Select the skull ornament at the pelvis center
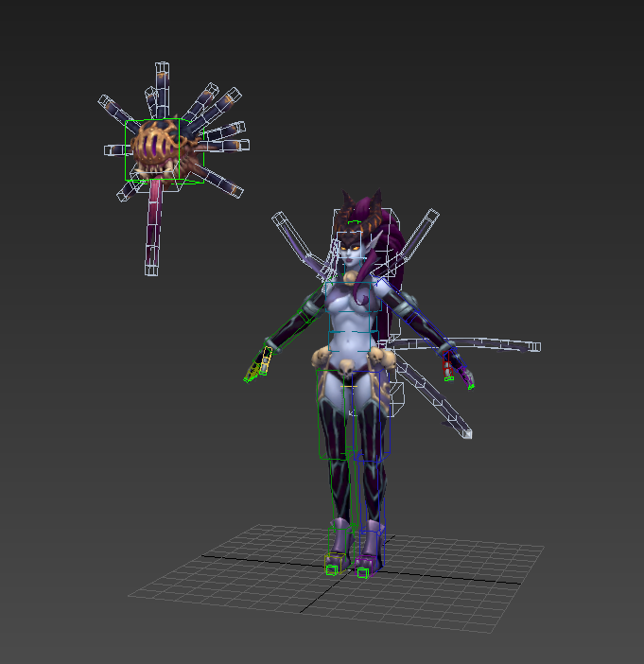Viewport: 644px width, 664px height. click(347, 369)
